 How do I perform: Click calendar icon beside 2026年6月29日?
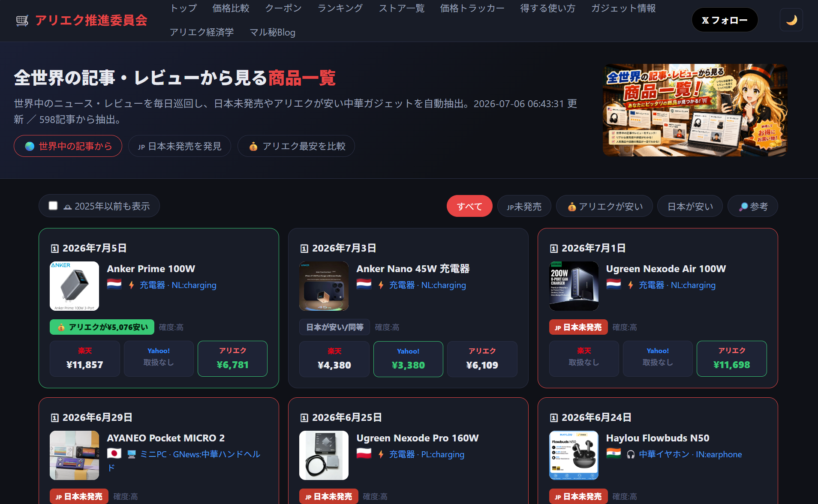[54, 418]
